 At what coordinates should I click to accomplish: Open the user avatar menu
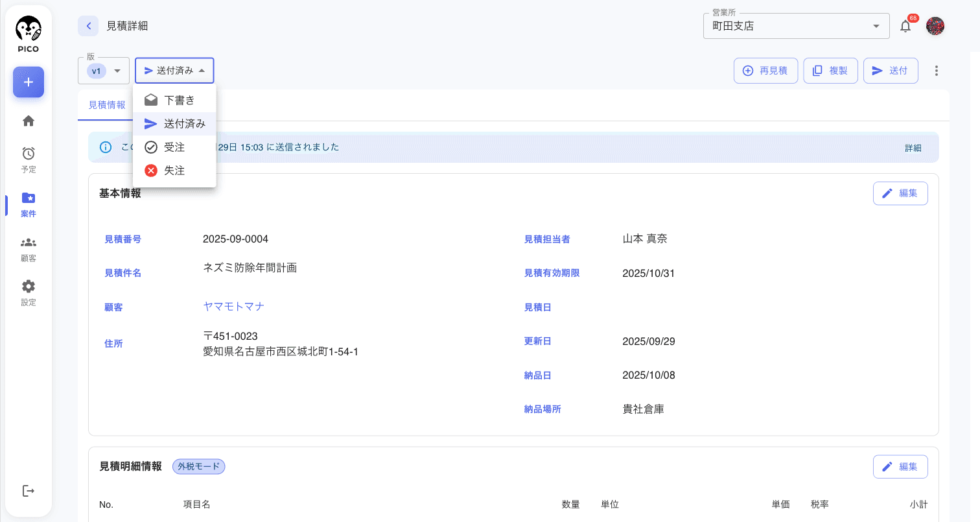[935, 26]
